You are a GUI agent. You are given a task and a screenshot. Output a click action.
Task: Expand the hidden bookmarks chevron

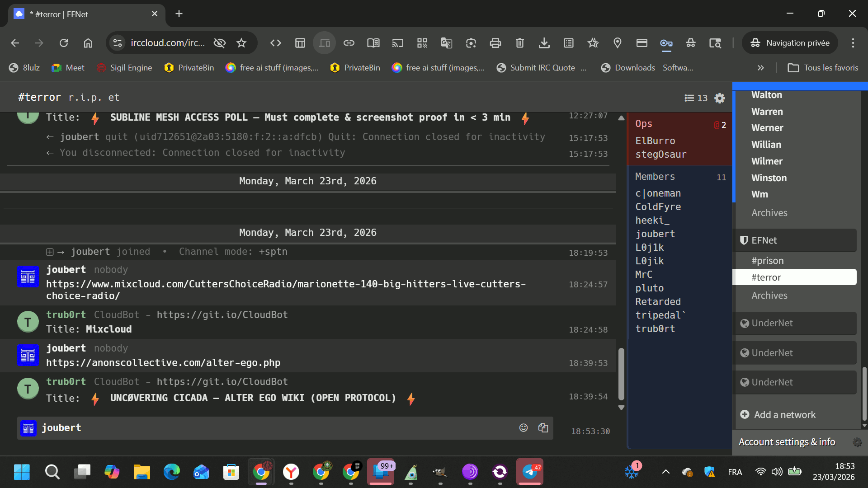pyautogui.click(x=760, y=68)
